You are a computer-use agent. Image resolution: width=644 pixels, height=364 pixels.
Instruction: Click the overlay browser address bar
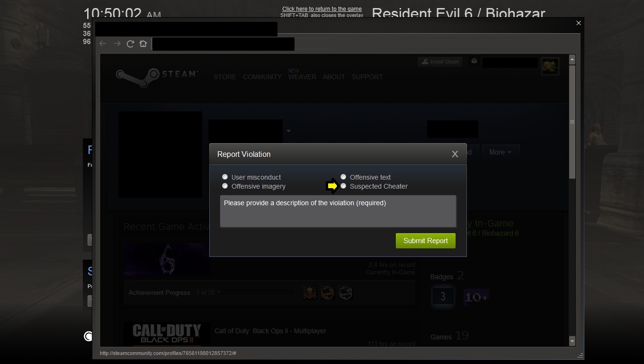223,44
